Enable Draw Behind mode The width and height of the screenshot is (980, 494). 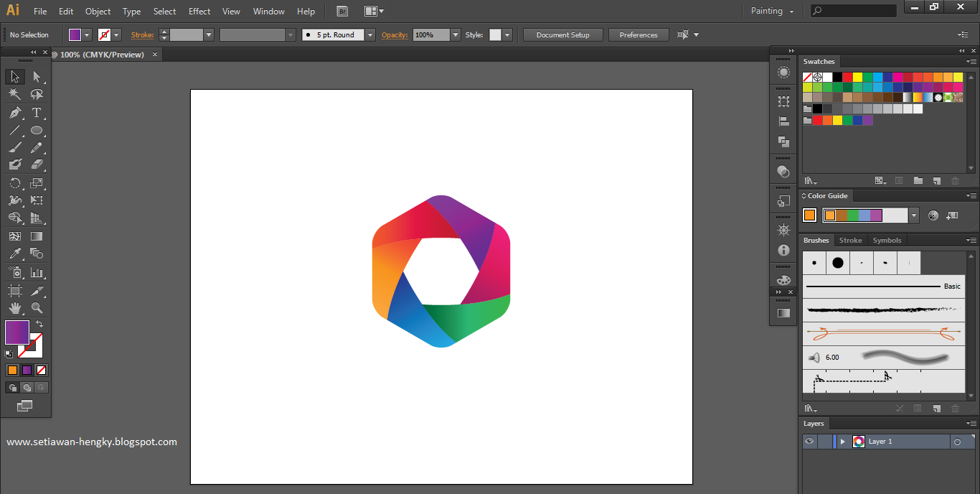pos(27,388)
